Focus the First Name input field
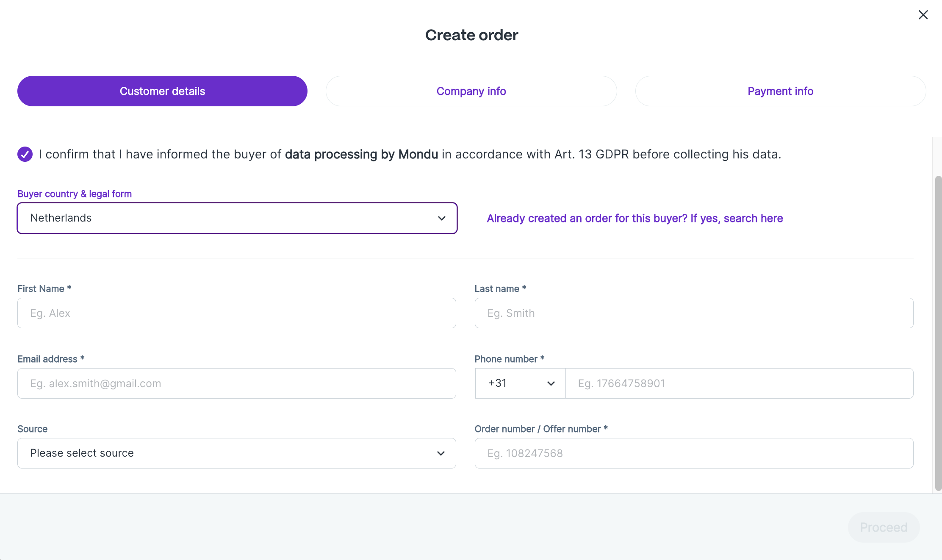 [236, 313]
